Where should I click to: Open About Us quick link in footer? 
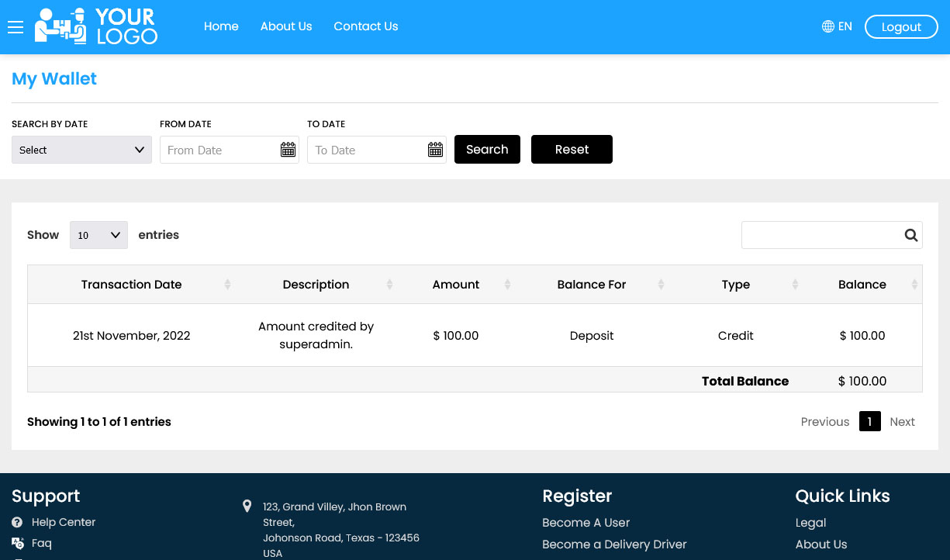[821, 544]
